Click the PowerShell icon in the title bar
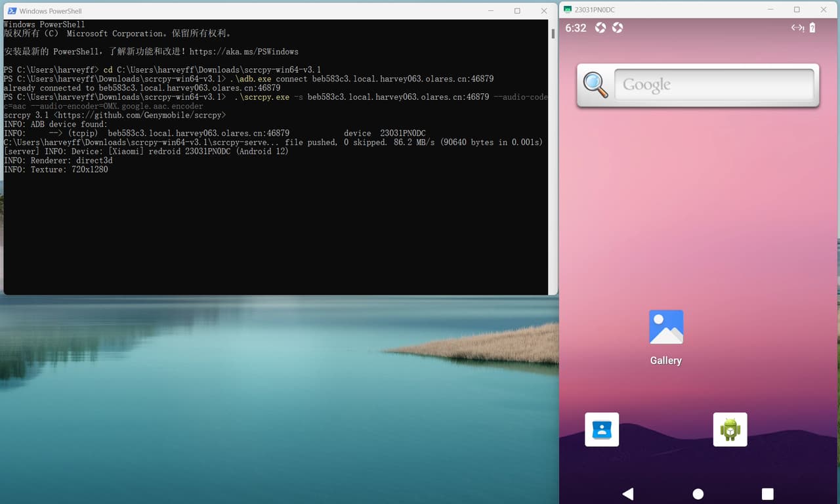840x504 pixels. 12,11
